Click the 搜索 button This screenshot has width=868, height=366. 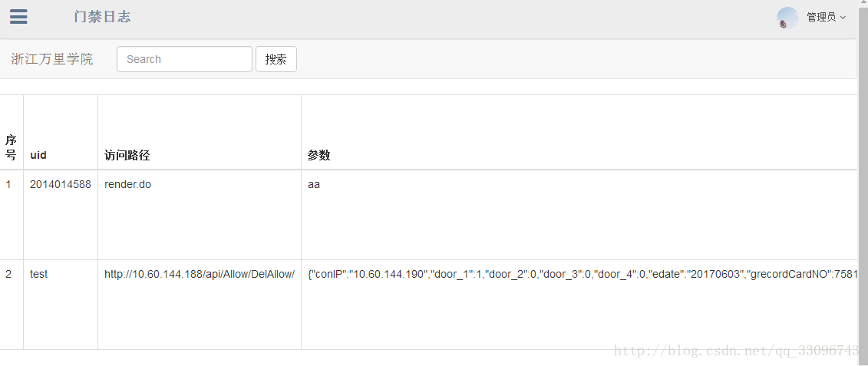pyautogui.click(x=276, y=59)
